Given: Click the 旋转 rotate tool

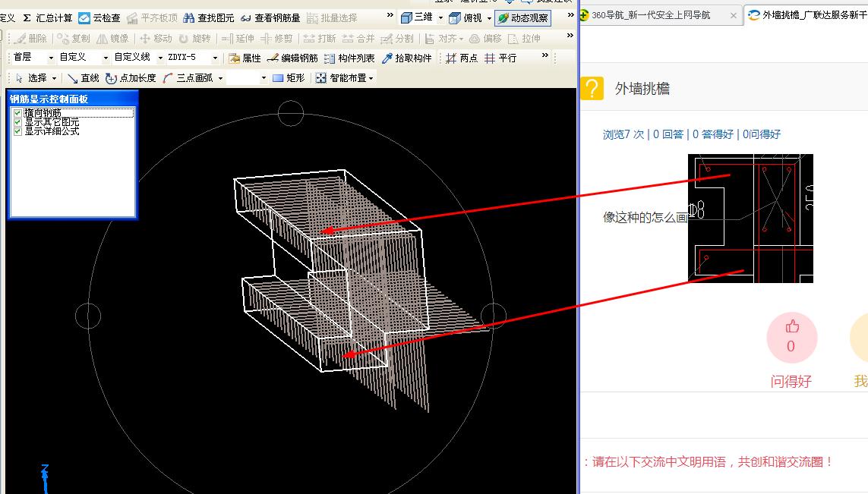Looking at the screenshot, I should 194,38.
